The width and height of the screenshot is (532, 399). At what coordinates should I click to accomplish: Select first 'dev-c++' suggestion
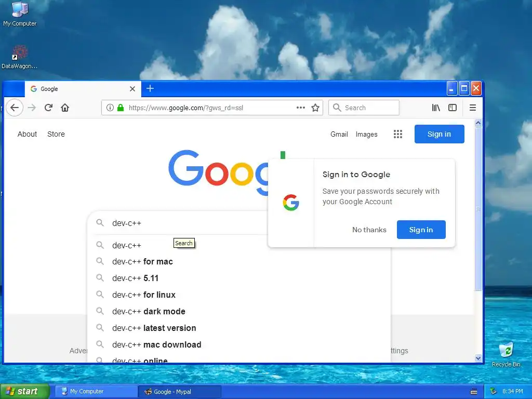[239, 245]
